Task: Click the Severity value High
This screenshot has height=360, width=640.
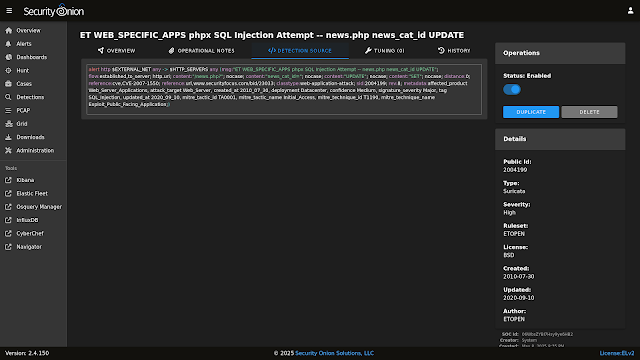Action: 509,213
